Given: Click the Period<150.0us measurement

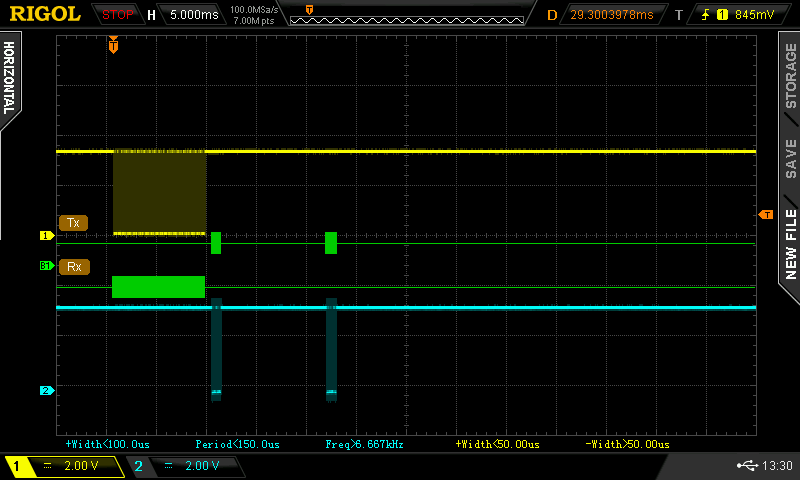Looking at the screenshot, I should click(238, 444).
